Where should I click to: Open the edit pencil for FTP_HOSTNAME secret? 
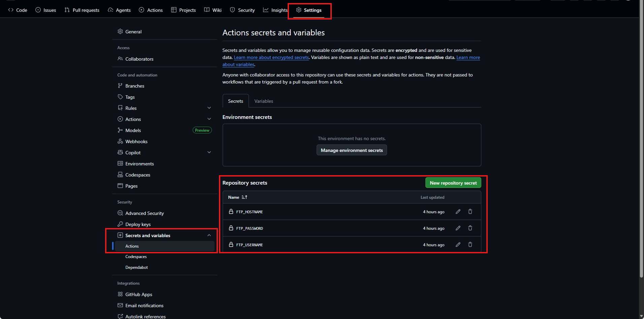coord(457,212)
